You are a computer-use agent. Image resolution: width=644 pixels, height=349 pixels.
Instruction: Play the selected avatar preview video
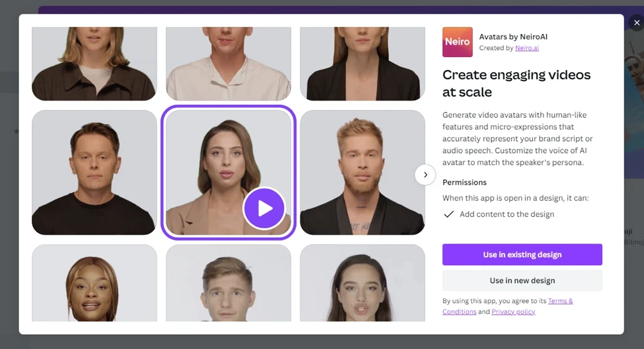click(x=264, y=208)
